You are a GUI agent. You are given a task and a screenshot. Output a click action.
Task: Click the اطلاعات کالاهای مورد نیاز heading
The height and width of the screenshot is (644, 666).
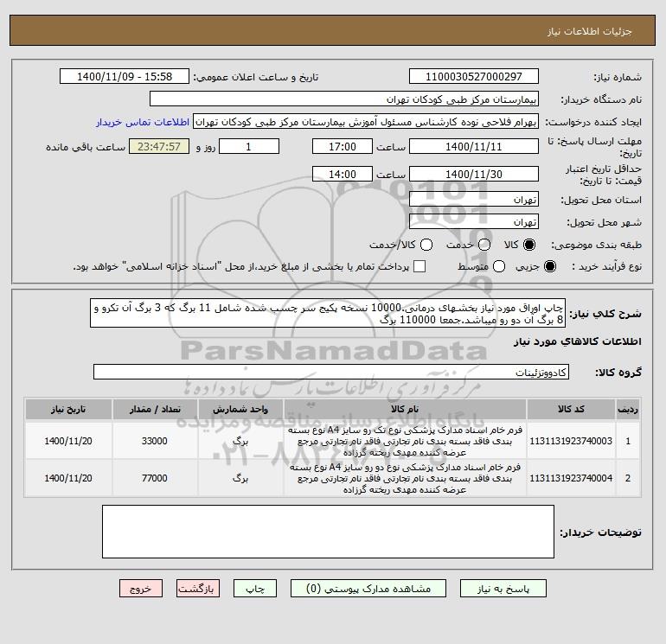578,341
